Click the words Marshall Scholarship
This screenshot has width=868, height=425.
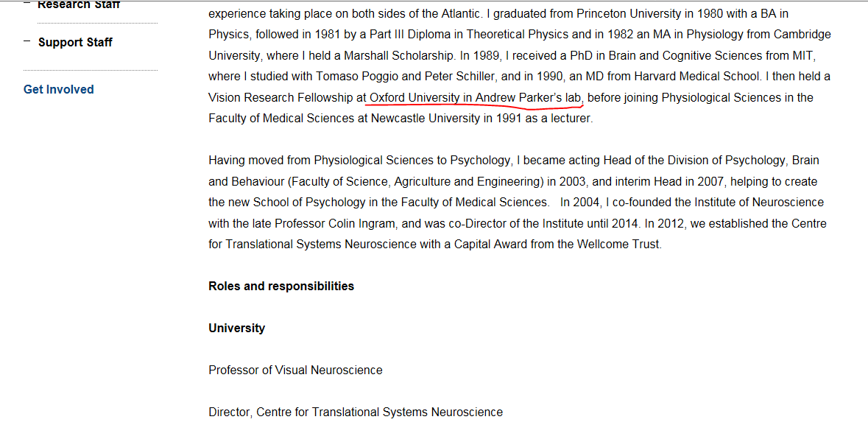coord(400,55)
